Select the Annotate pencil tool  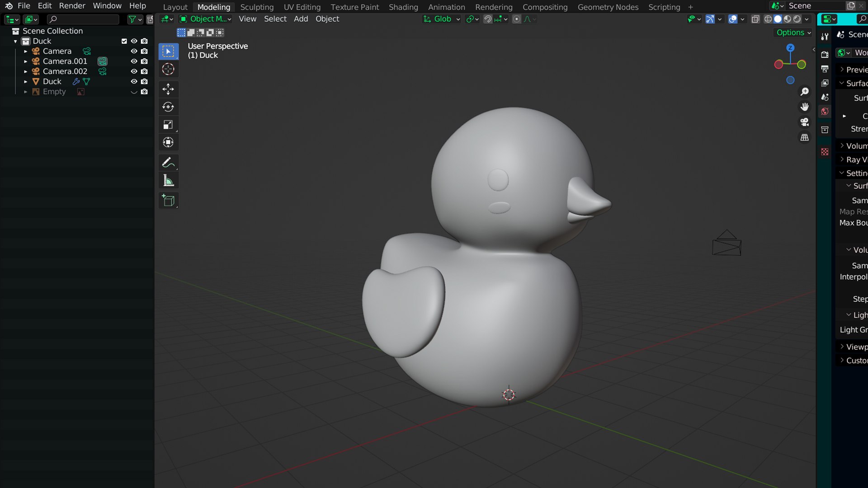pyautogui.click(x=168, y=162)
